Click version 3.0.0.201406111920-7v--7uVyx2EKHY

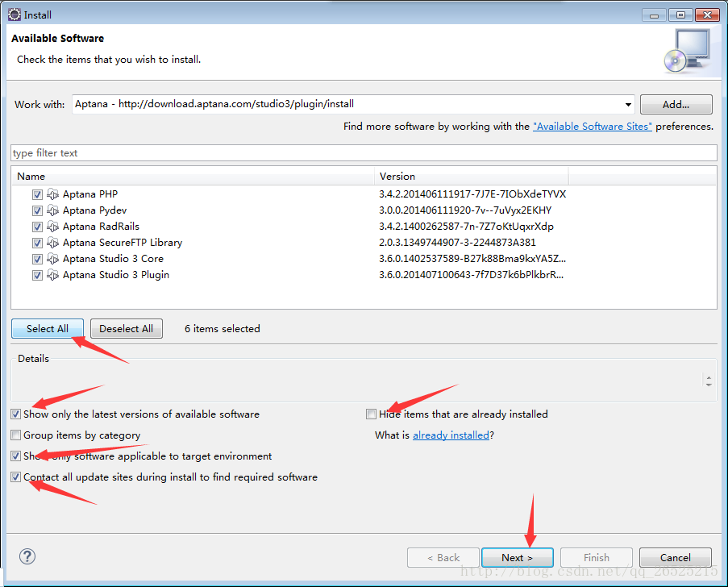tap(465, 210)
